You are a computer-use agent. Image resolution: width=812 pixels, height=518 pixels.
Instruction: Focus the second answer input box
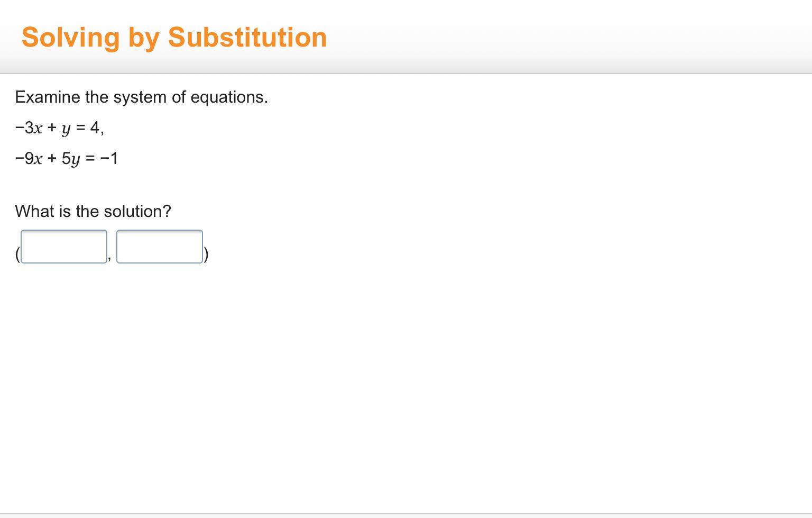point(159,247)
